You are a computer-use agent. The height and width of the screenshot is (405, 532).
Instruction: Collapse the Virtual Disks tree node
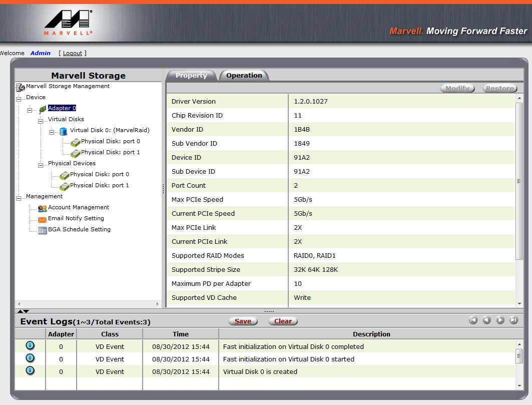(41, 121)
